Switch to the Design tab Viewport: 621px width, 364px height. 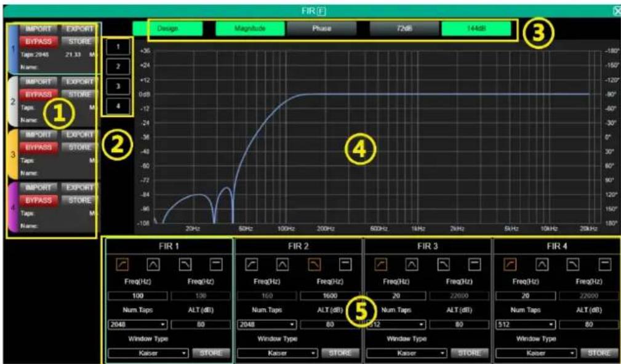tap(167, 28)
